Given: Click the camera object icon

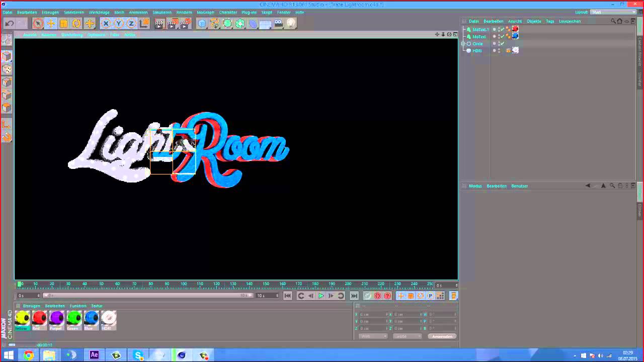Looking at the screenshot, I should pyautogui.click(x=278, y=23).
